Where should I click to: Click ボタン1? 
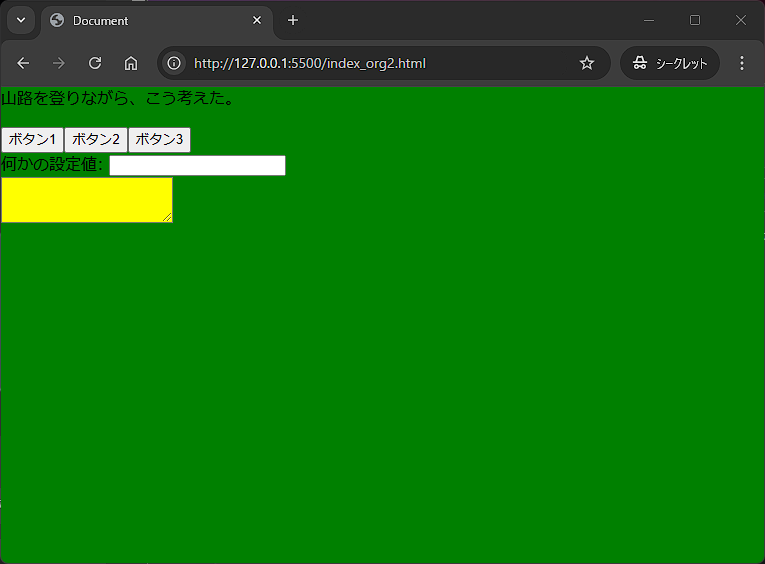[x=32, y=140]
